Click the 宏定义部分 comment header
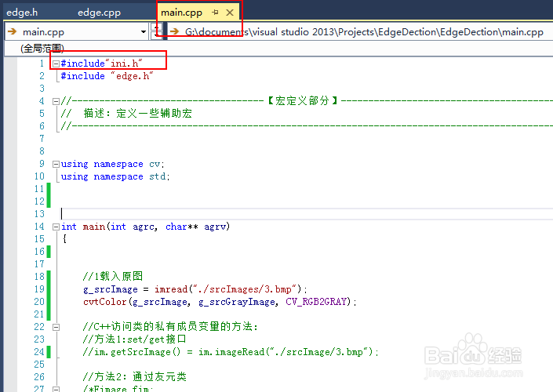This screenshot has width=553, height=392. [x=303, y=101]
